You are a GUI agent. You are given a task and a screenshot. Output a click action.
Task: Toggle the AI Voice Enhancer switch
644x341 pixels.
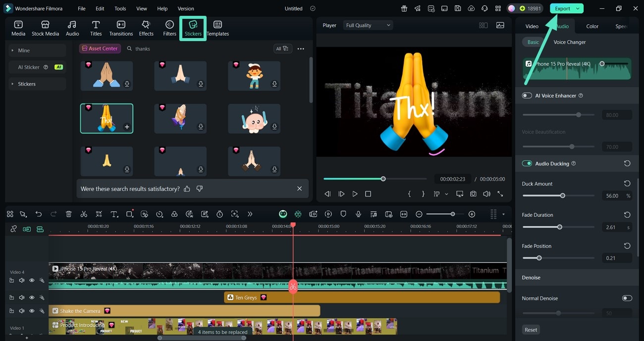point(527,96)
